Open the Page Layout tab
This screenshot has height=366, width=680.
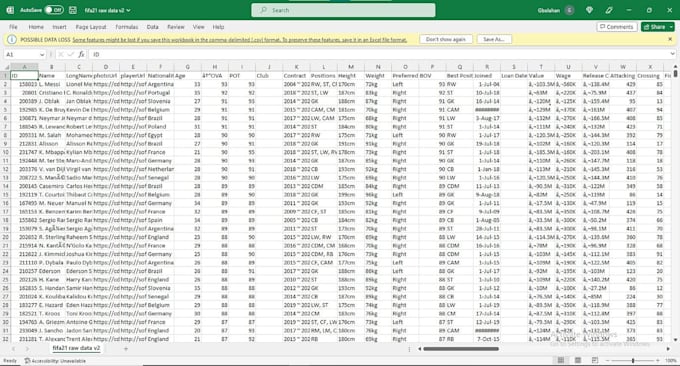[x=91, y=27]
